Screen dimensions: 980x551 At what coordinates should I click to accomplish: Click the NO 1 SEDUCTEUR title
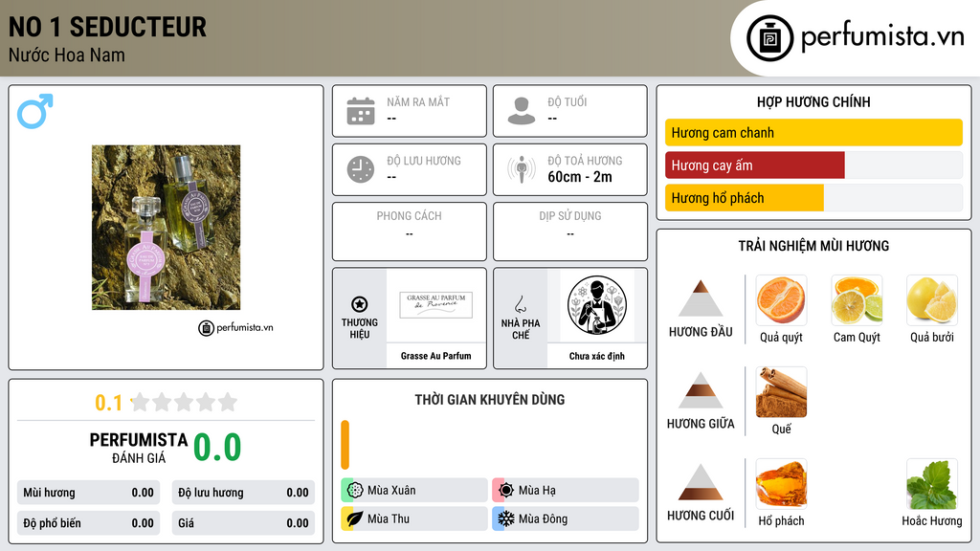[x=107, y=28]
